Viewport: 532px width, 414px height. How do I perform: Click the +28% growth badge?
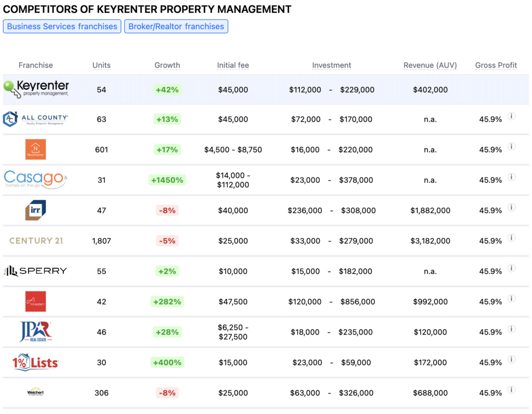tap(167, 332)
